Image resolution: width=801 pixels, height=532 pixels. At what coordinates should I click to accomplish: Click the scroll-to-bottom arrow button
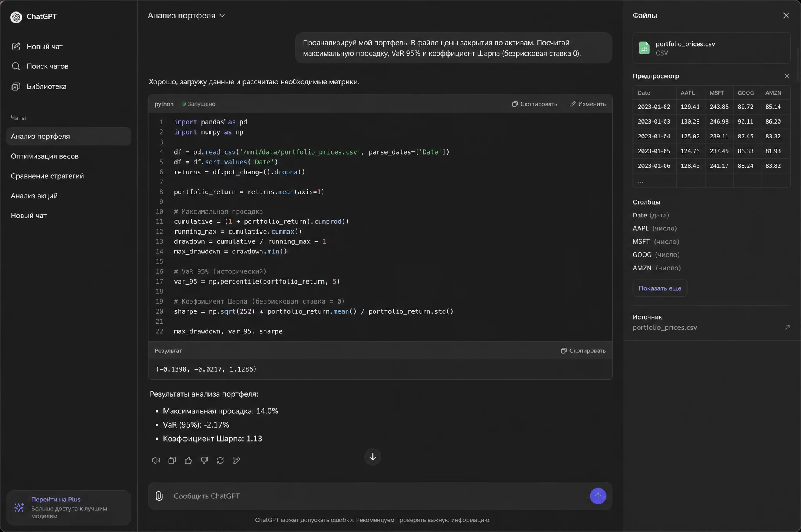point(373,457)
